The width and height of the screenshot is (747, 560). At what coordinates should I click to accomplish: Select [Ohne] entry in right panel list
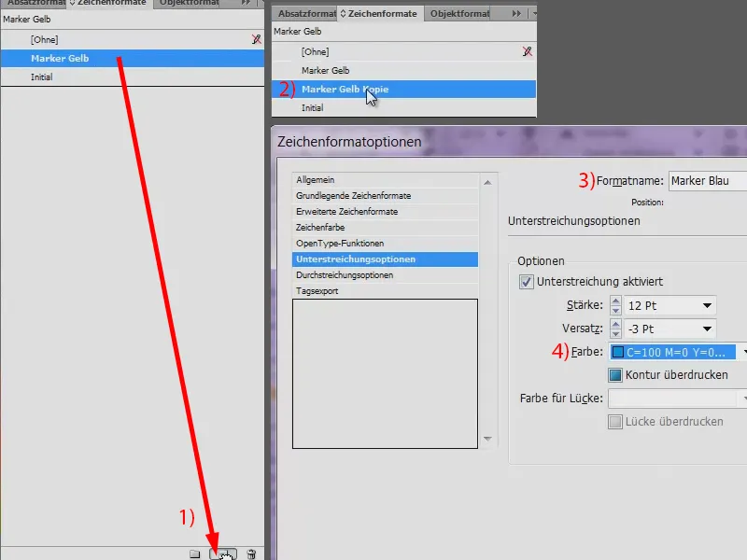tap(403, 51)
